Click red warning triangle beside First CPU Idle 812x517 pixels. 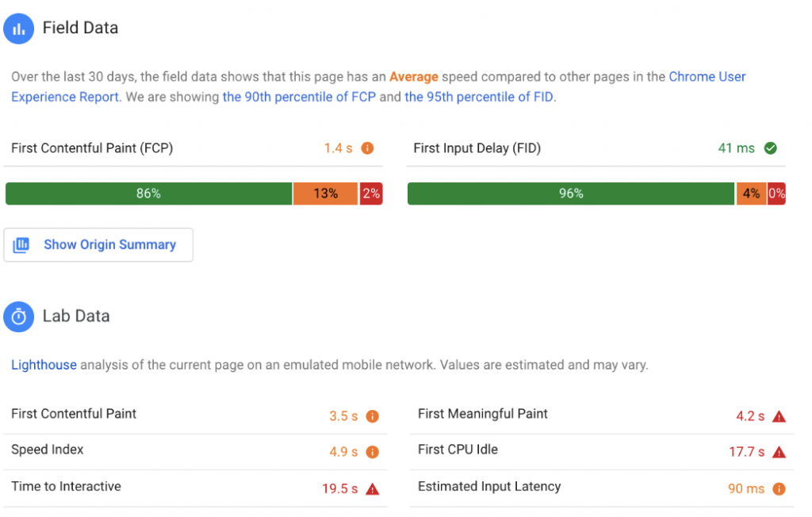779,452
